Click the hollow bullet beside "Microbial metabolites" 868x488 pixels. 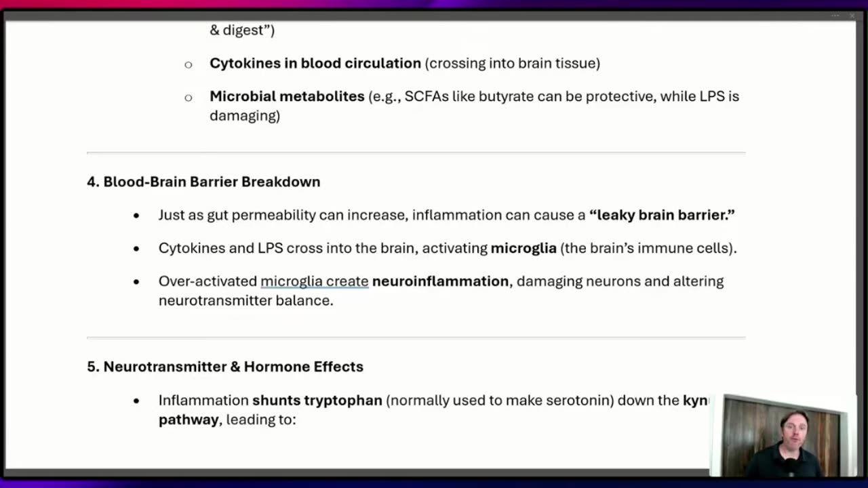click(x=189, y=98)
